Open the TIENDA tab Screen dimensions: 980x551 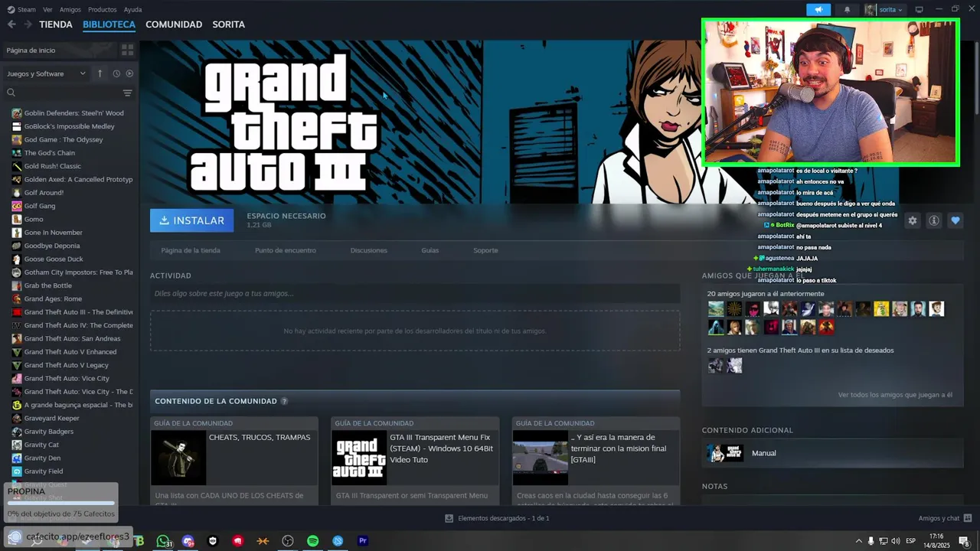pos(56,24)
